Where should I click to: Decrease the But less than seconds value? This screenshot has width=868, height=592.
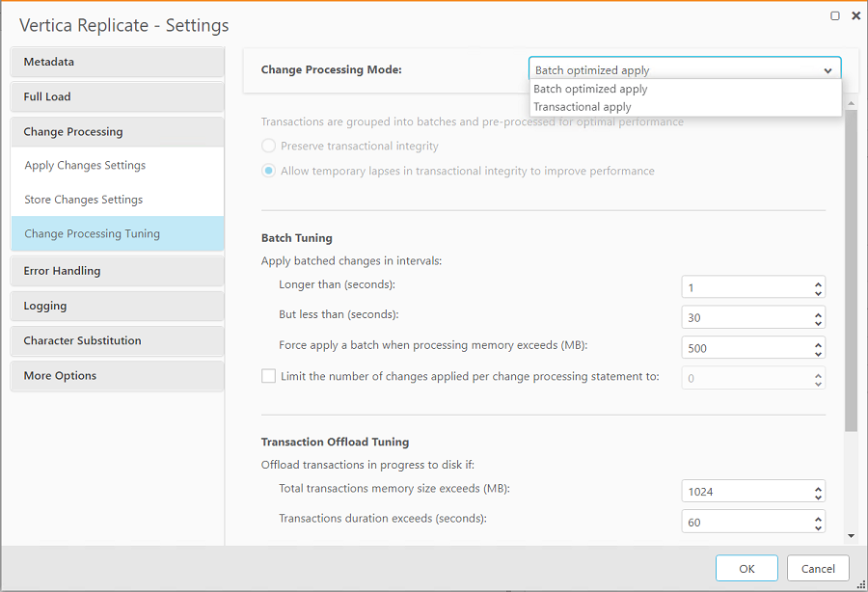pos(819,321)
